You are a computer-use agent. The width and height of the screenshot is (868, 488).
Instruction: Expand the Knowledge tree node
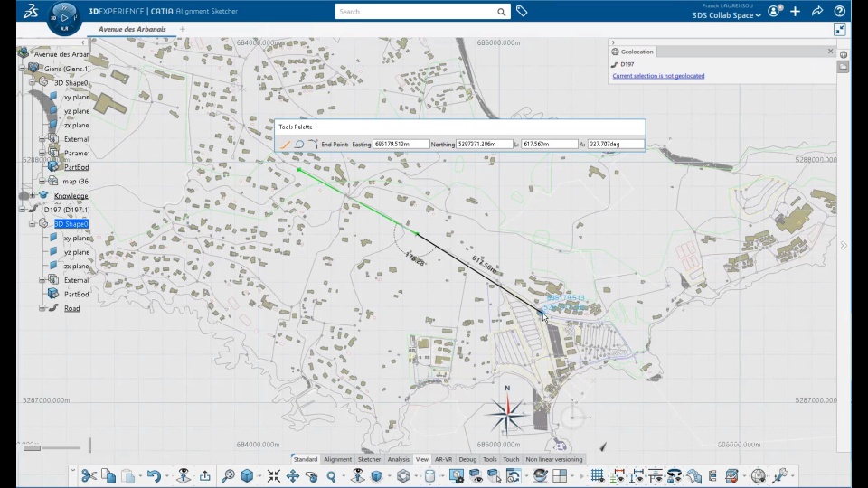[33, 195]
